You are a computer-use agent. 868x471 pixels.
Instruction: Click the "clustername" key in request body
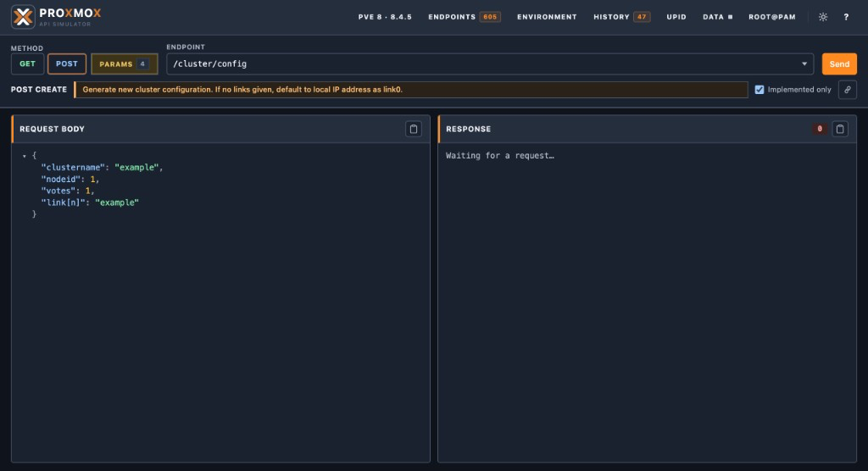tap(73, 167)
